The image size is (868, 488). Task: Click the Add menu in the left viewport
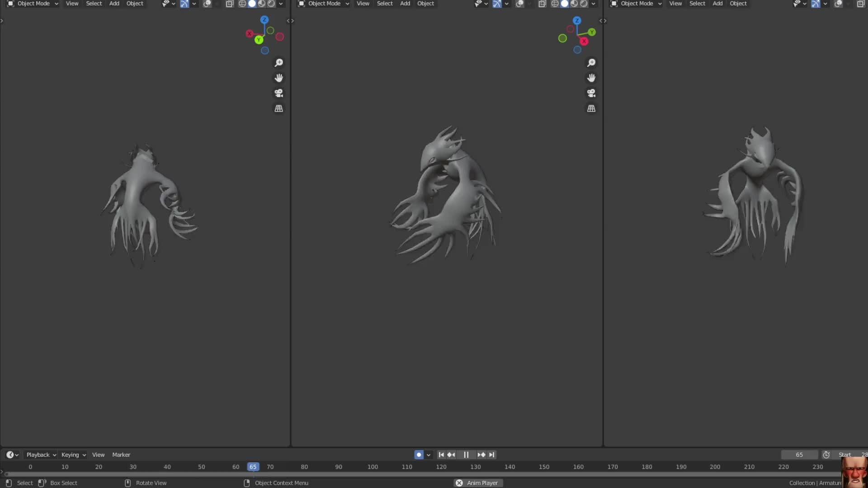(114, 4)
